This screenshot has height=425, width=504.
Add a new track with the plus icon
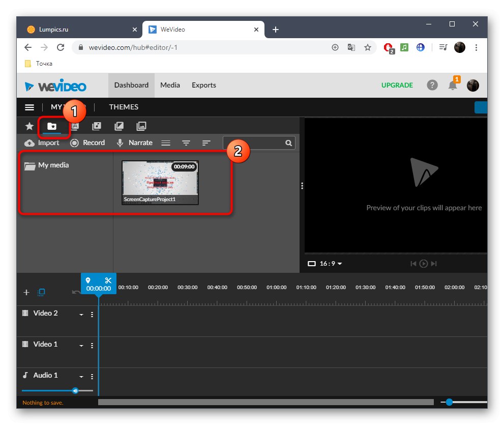tap(26, 292)
